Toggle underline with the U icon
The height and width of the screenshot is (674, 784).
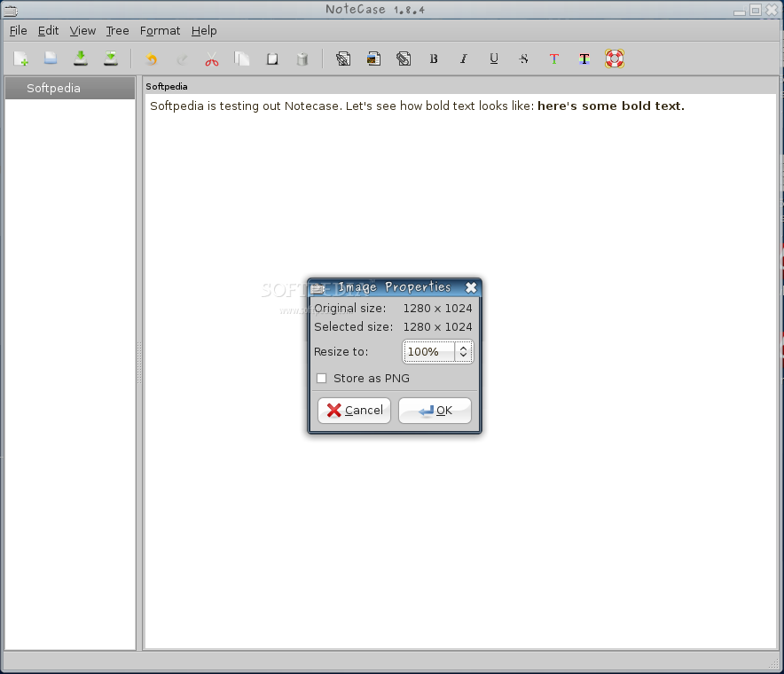coord(494,59)
